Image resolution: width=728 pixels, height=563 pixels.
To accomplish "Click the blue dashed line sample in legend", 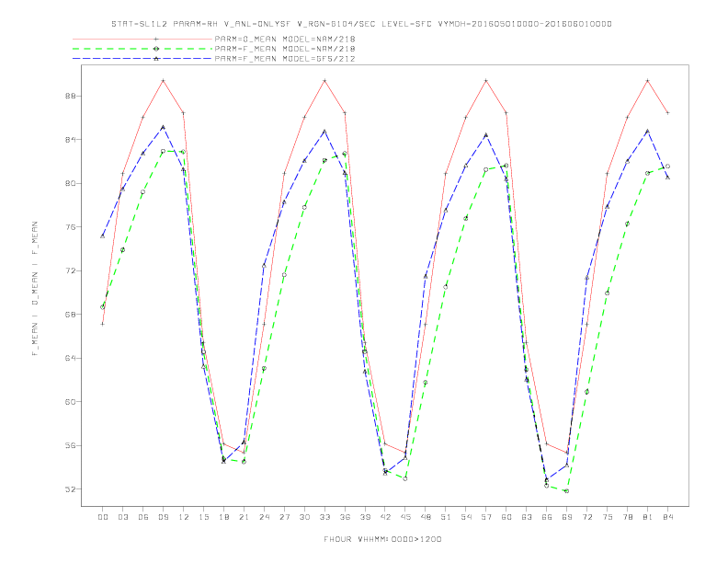I will 142,59.
